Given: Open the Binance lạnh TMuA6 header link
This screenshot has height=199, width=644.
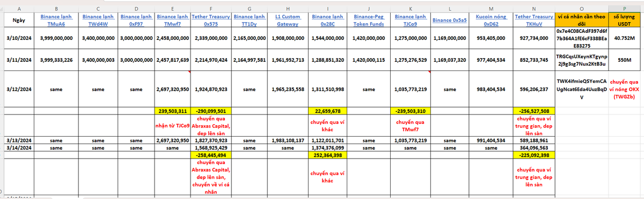Looking at the screenshot, I should click(x=56, y=20).
